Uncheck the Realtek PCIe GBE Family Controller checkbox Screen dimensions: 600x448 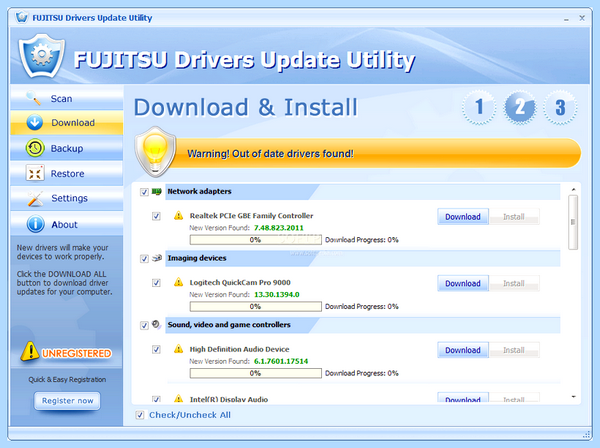pyautogui.click(x=156, y=217)
